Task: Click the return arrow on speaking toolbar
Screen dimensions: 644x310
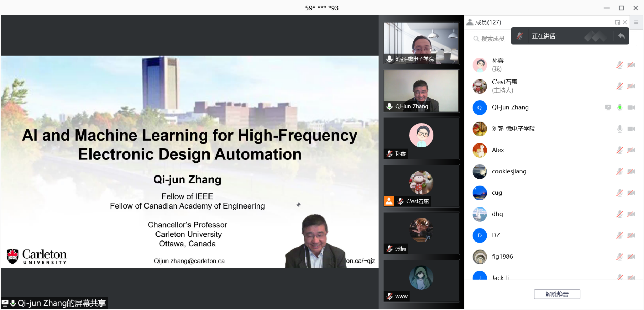Action: point(621,36)
